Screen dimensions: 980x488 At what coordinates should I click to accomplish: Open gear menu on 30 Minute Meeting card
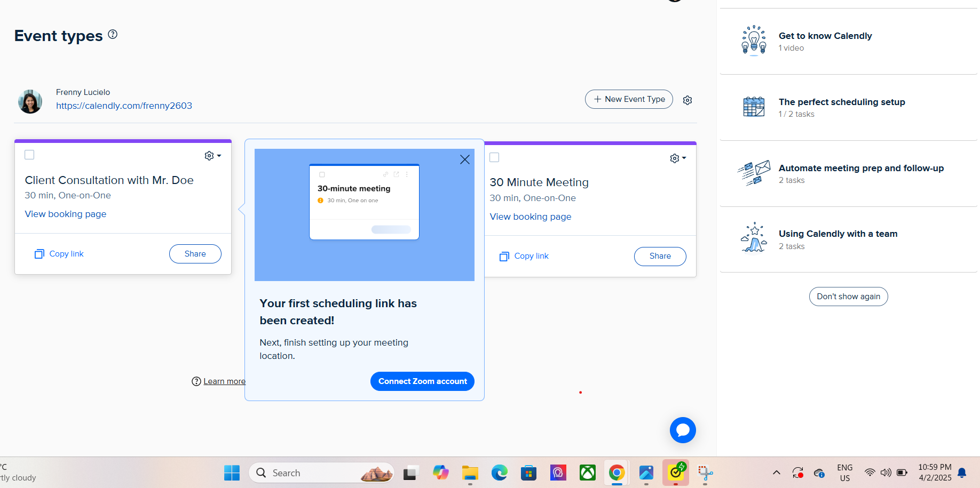click(678, 158)
